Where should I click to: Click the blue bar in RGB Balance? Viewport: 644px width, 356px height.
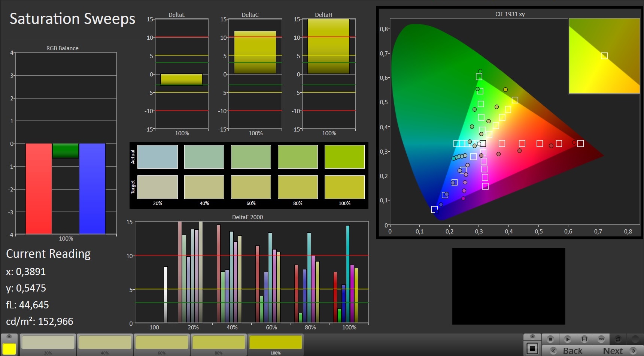(92, 188)
